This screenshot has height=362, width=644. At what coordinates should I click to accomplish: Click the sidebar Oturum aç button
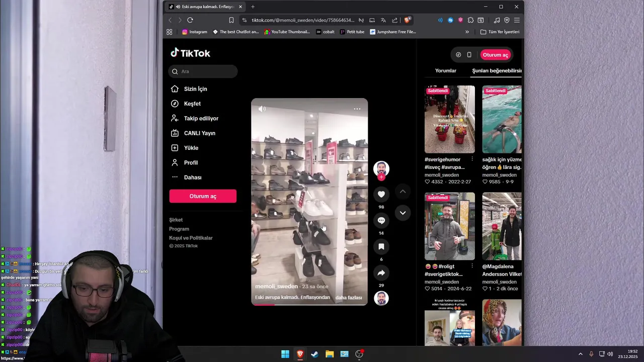click(203, 196)
